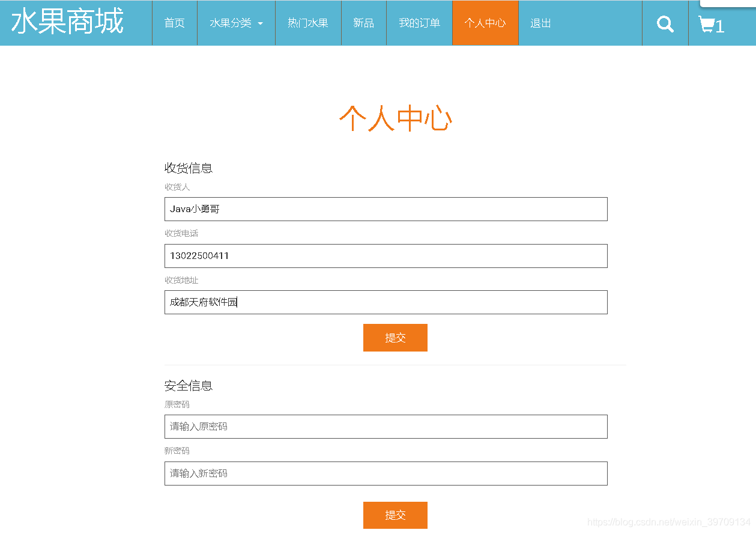Open the 热门水果 page
The width and height of the screenshot is (756, 533).
pos(307,23)
